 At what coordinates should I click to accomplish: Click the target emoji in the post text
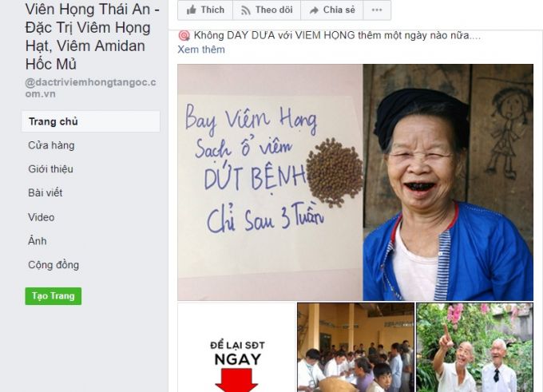coord(184,35)
